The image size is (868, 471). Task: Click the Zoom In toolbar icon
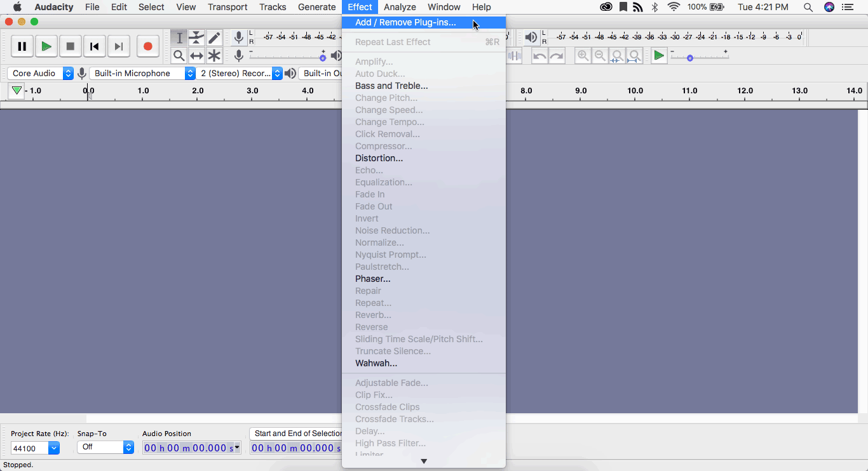(x=583, y=56)
